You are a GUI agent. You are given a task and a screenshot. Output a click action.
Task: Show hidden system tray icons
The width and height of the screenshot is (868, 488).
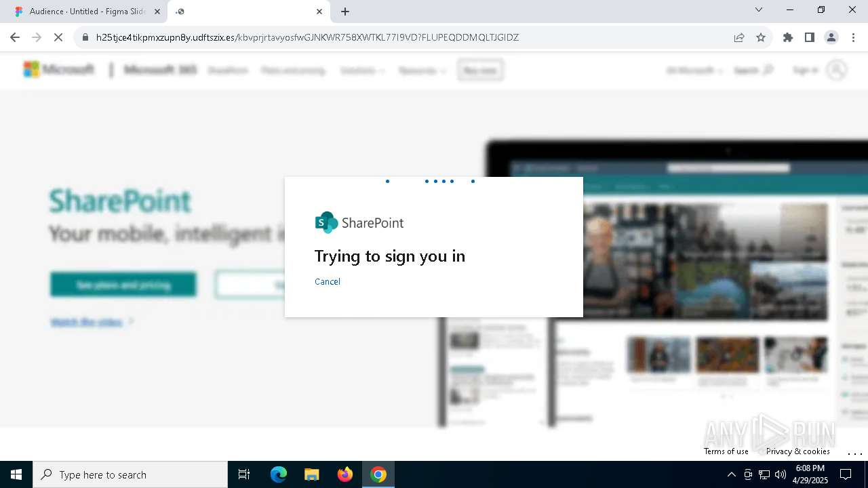[731, 474]
